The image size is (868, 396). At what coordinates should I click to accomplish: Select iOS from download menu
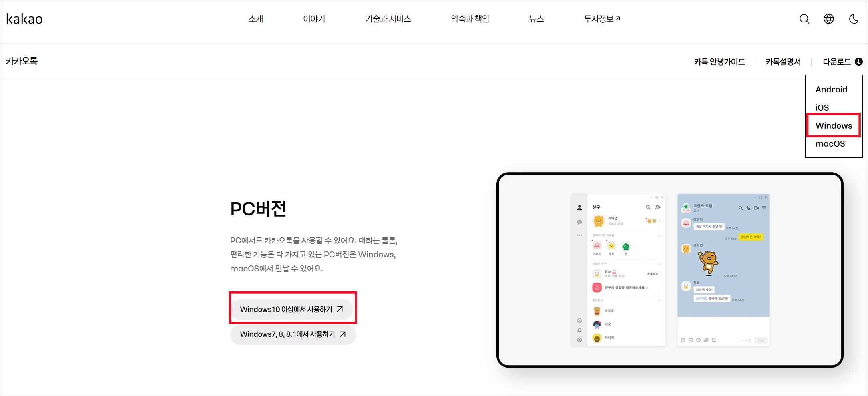click(822, 107)
